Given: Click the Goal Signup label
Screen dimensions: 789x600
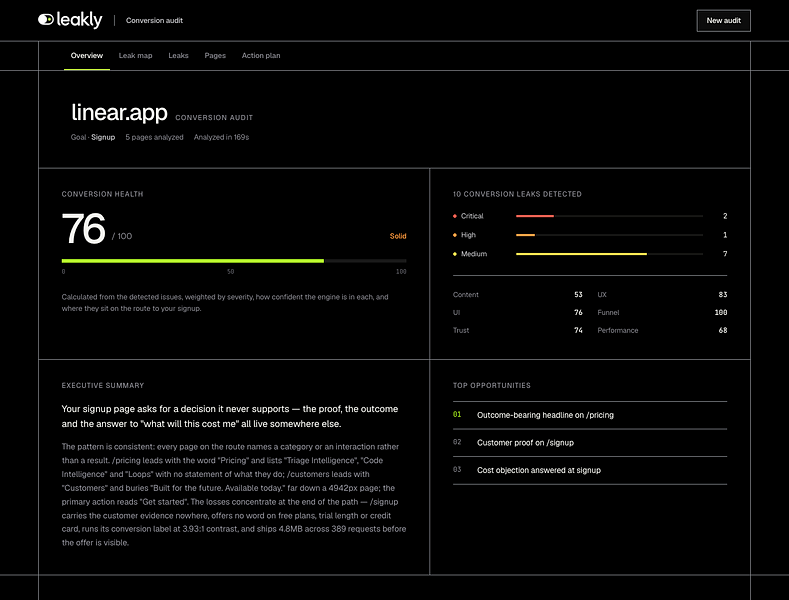Looking at the screenshot, I should 93,137.
